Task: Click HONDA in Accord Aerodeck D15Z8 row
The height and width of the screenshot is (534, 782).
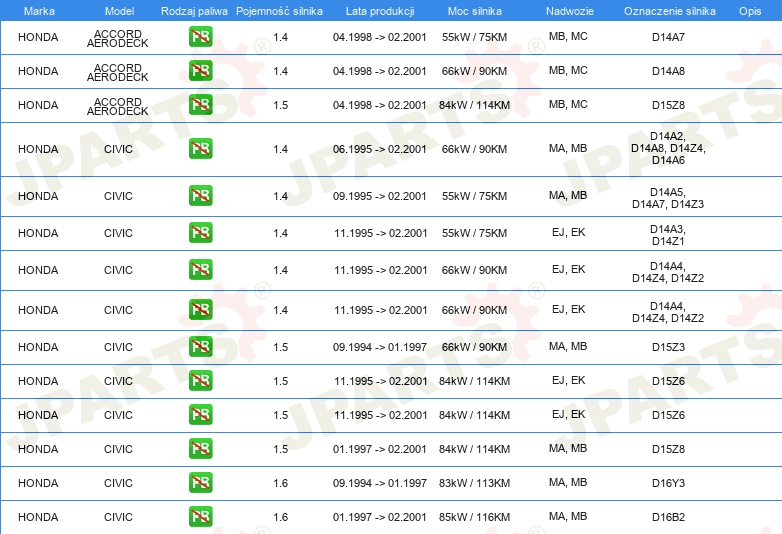Action: pos(38,105)
